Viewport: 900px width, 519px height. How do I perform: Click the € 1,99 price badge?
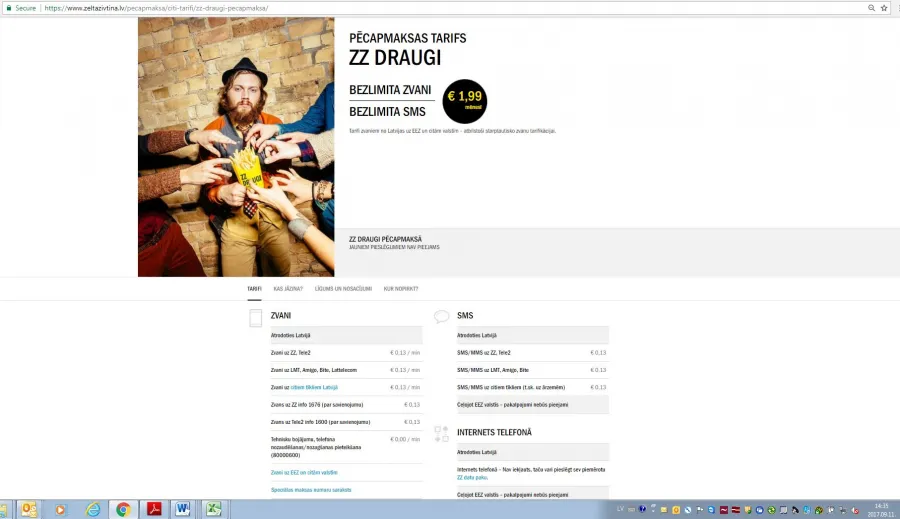point(465,101)
